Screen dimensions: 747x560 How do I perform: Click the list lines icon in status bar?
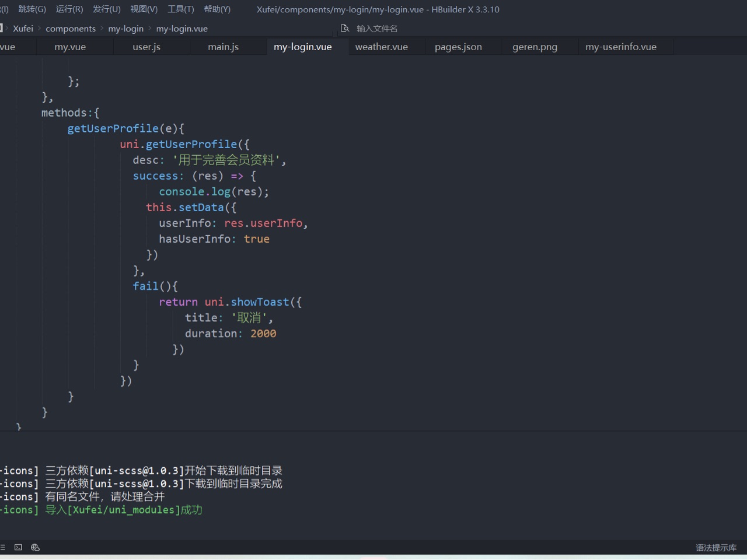[2, 547]
